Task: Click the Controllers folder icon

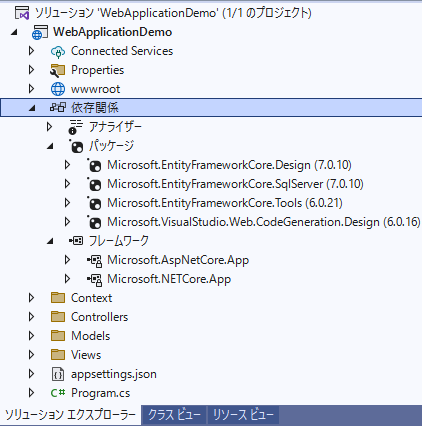Action: (x=58, y=317)
